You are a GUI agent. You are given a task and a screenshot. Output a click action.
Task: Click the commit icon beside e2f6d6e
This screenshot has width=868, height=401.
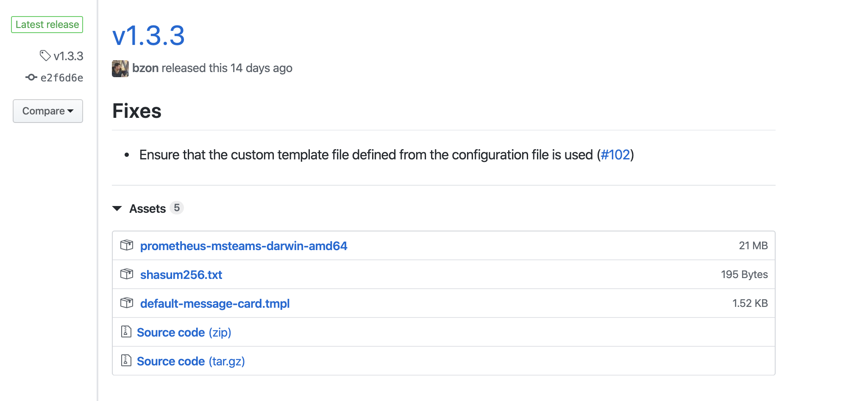[31, 78]
